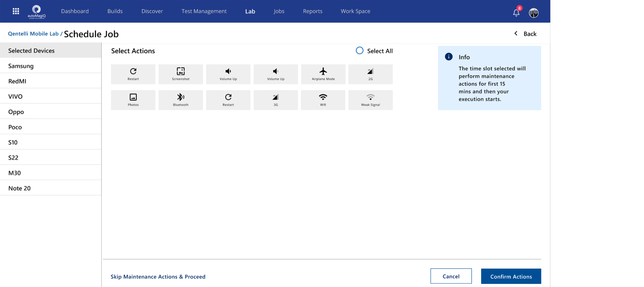Image resolution: width=644 pixels, height=287 pixels.
Task: Click the Qentelli Mobile Lab breadcrumb link
Action: pyautogui.click(x=33, y=34)
